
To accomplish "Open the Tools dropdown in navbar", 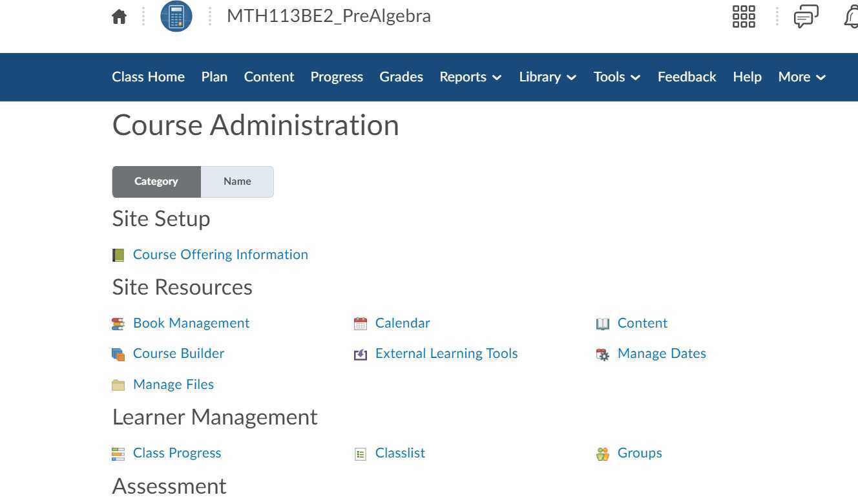I will [617, 77].
